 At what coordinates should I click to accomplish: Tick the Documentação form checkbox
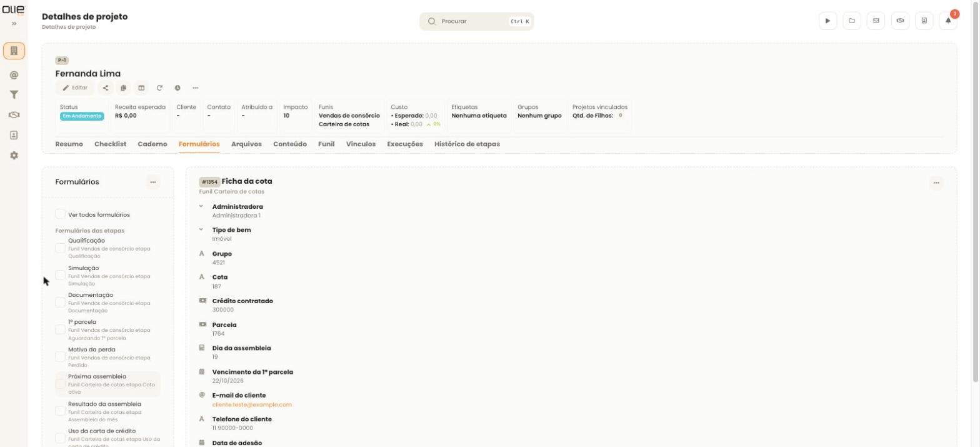point(61,303)
